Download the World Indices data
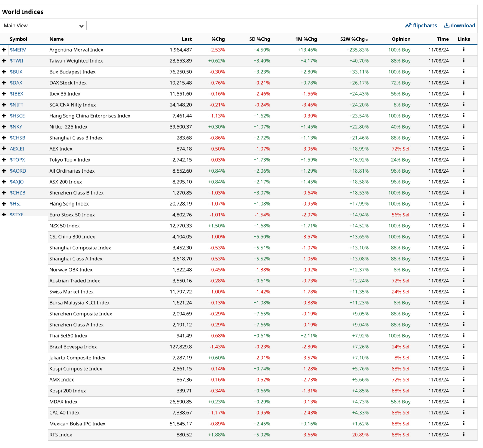483x448 pixels. [x=459, y=25]
